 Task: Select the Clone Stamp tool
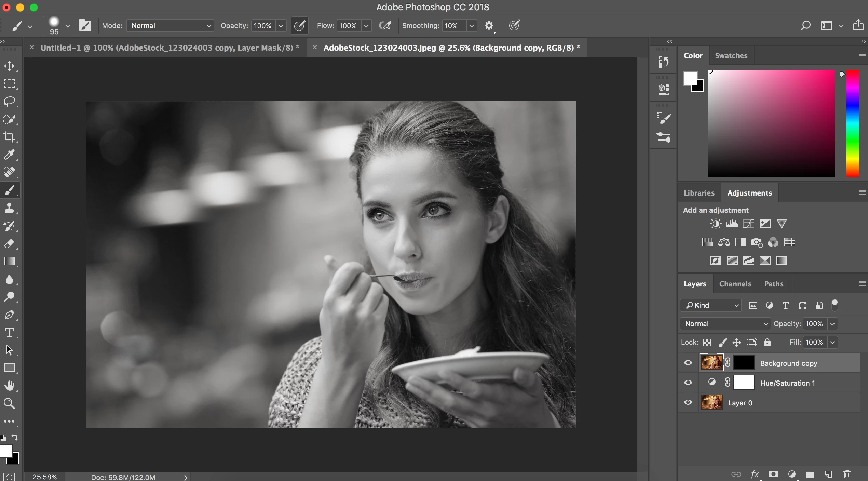click(x=9, y=208)
